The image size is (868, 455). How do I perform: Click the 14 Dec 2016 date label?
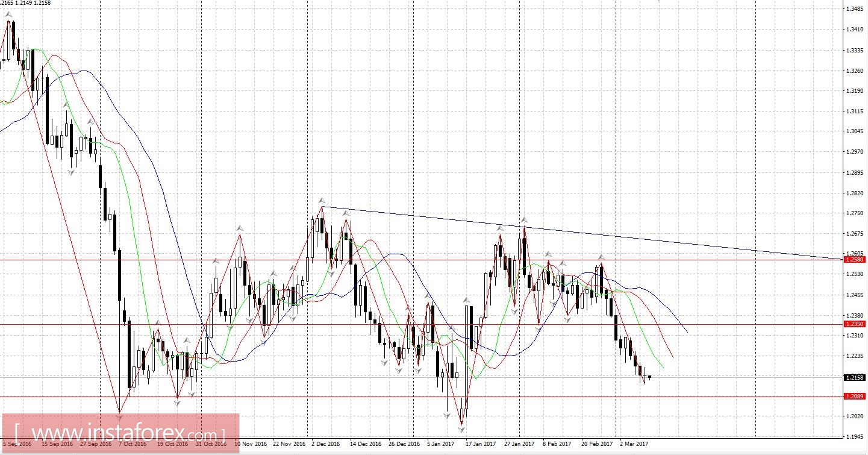click(x=366, y=444)
